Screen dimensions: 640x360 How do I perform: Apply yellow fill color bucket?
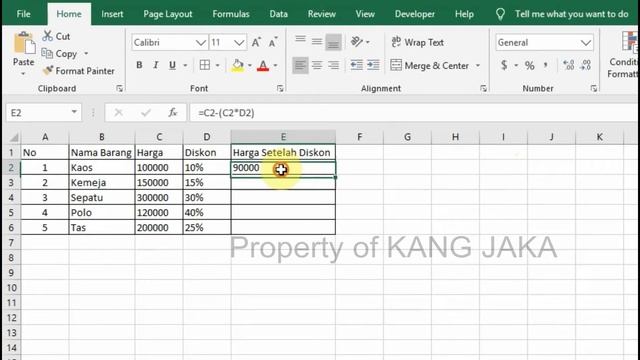pyautogui.click(x=238, y=65)
